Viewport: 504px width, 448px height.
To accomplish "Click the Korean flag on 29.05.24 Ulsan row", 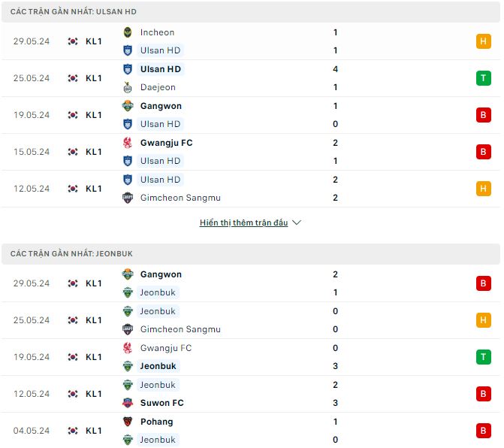I will coord(73,41).
